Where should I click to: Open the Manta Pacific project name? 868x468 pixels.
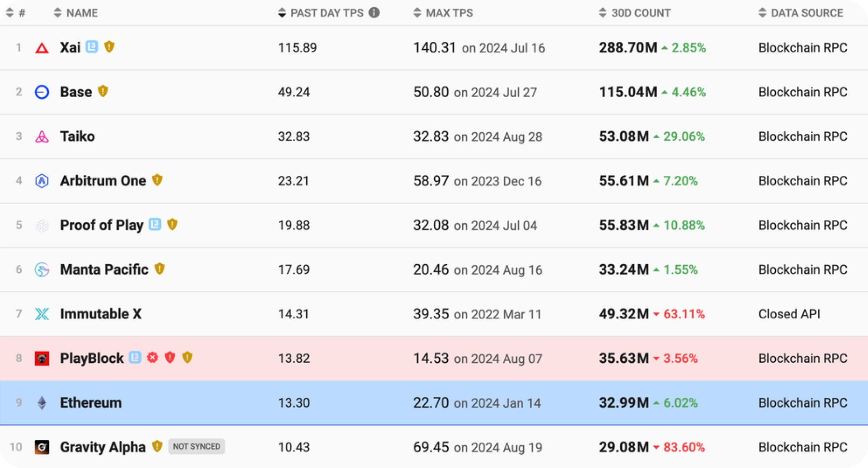[104, 269]
